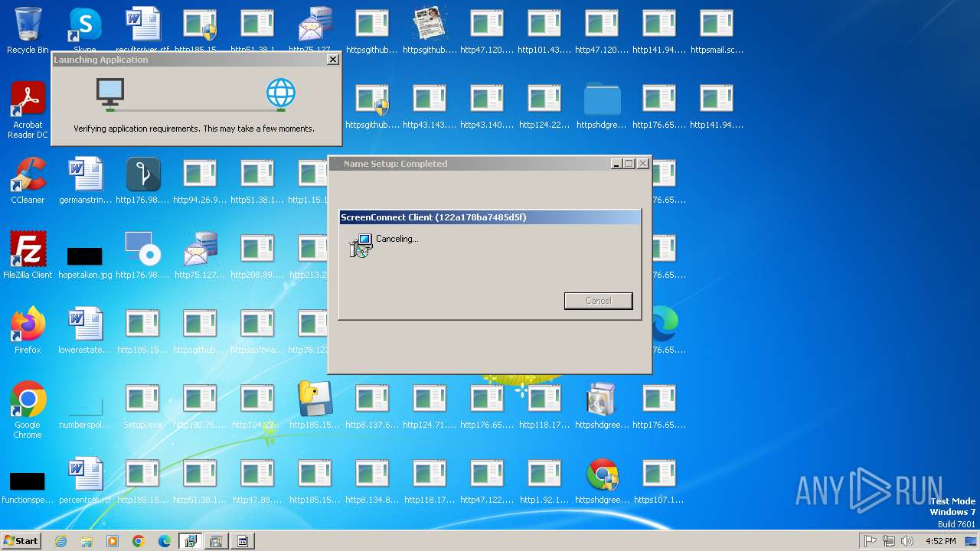Image resolution: width=980 pixels, height=551 pixels.
Task: Select the http124.22... desktop file
Action: click(x=544, y=106)
